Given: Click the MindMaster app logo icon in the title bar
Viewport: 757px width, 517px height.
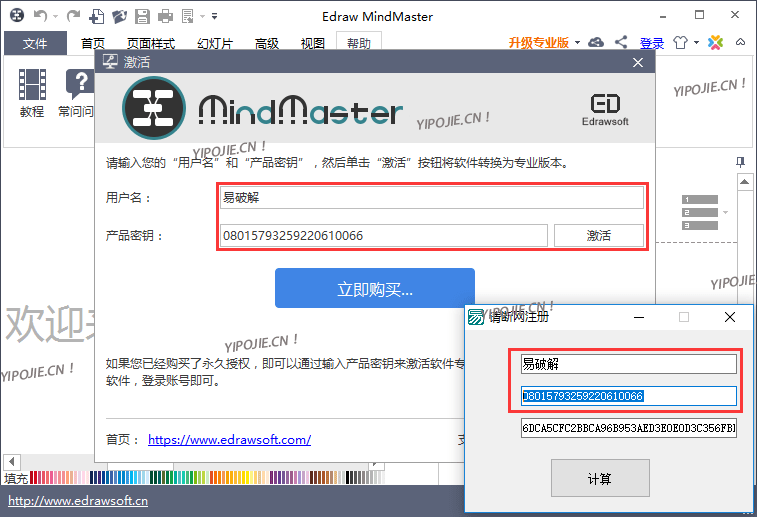Looking at the screenshot, I should [17, 16].
